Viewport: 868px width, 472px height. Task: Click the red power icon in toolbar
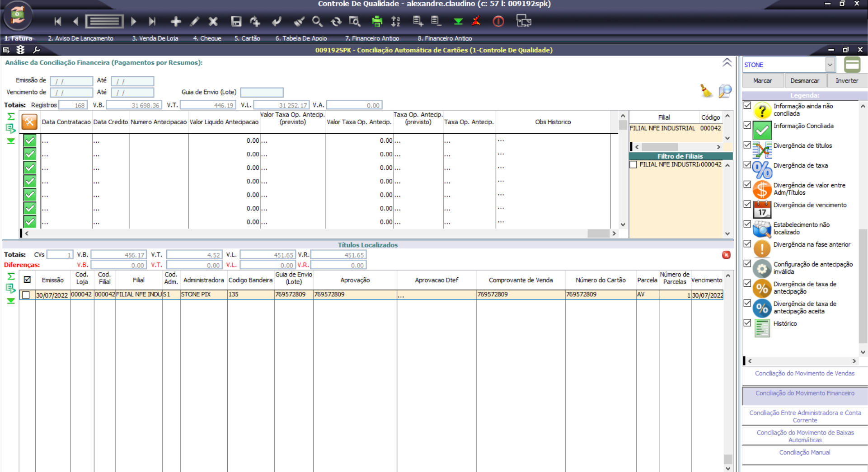pos(498,21)
